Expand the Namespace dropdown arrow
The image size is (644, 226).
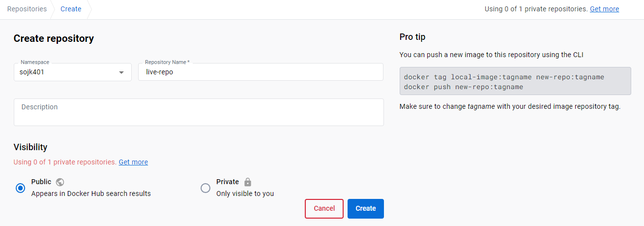(x=121, y=72)
